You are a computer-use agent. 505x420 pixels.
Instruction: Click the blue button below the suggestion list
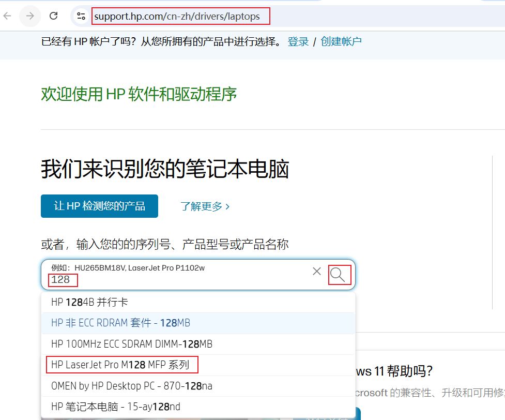327,415
